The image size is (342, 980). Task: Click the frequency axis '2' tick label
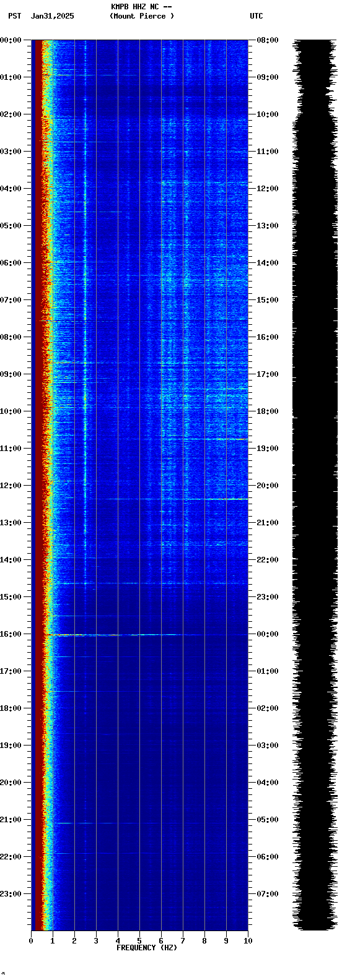point(74,941)
